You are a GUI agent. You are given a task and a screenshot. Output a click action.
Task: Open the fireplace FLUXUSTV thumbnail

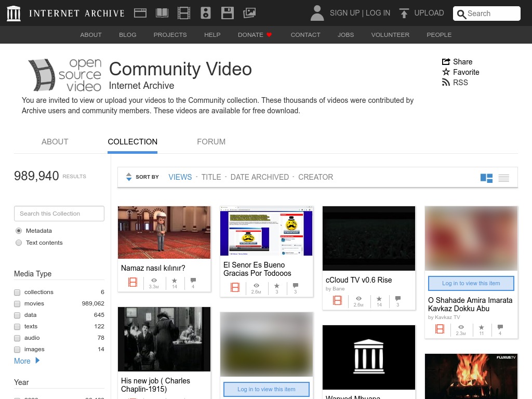(471, 376)
